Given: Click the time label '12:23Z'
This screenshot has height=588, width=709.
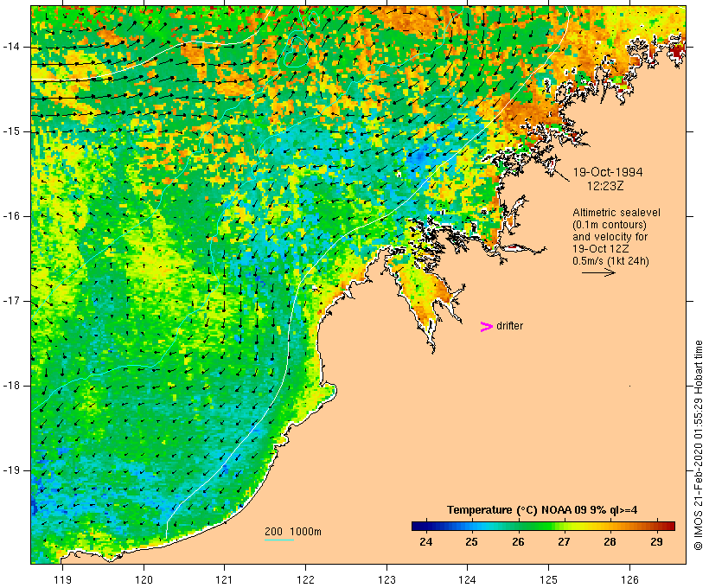Looking at the screenshot, I should coord(605,186).
